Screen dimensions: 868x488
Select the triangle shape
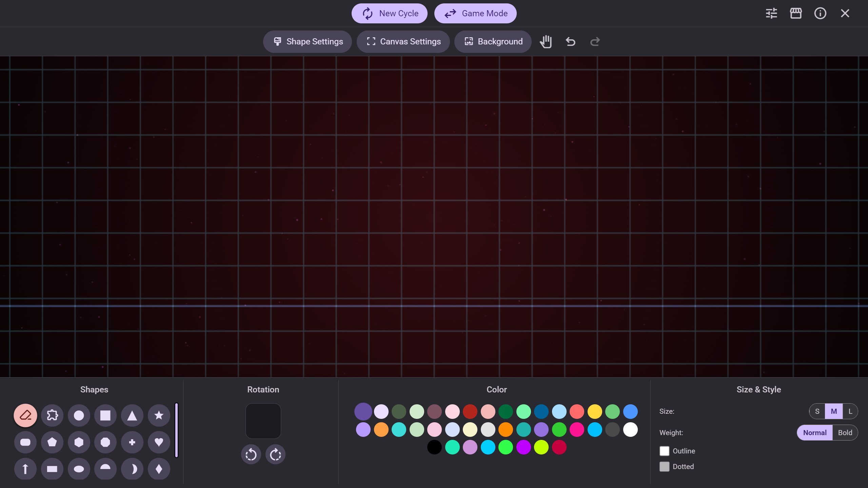point(132,415)
